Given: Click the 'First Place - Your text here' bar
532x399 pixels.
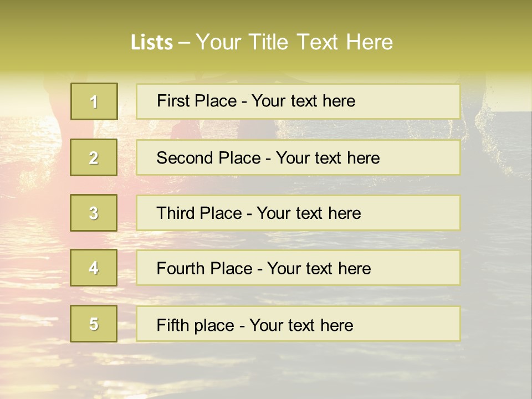Looking at the screenshot, I should tap(298, 101).
